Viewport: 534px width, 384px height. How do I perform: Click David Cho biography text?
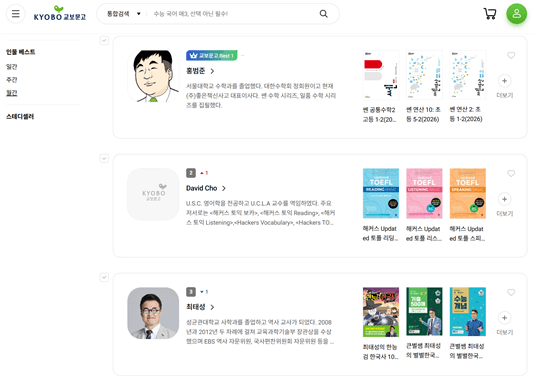coord(261,213)
